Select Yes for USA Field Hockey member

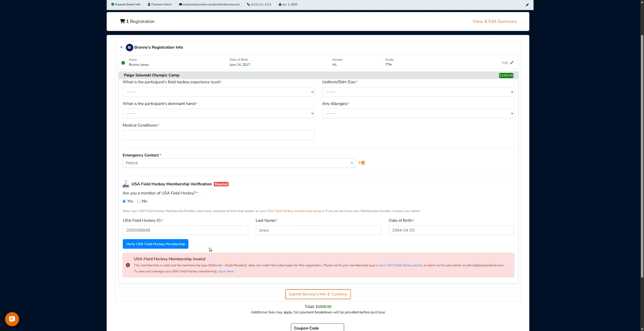click(x=124, y=201)
